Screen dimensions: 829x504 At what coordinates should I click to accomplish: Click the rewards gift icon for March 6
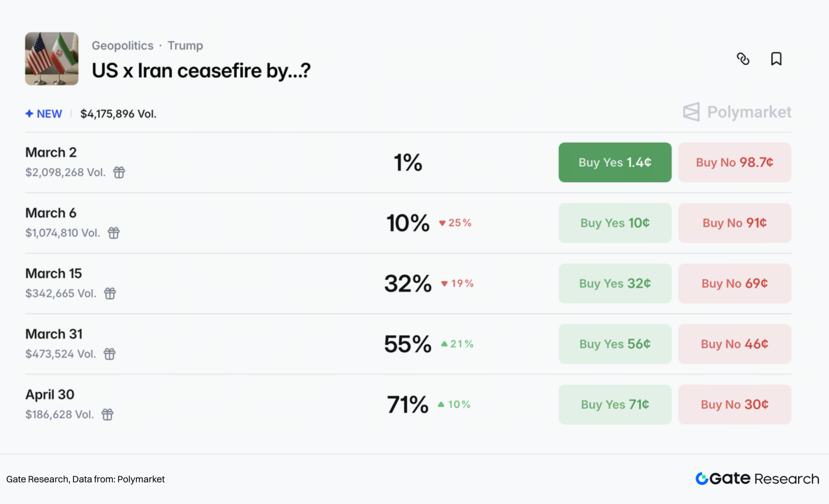tap(114, 233)
